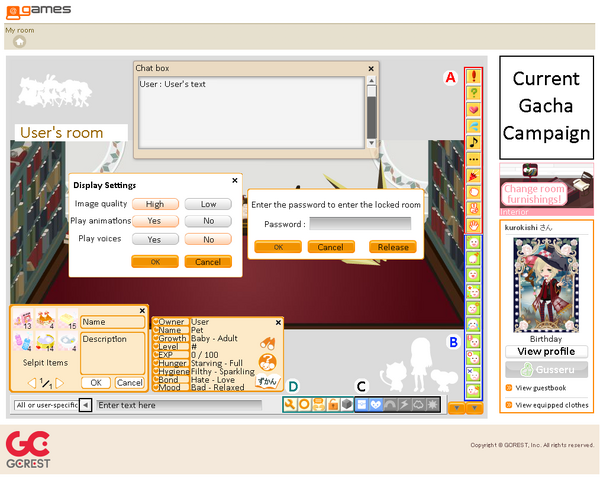Click Cancel in the password dialog
The height and width of the screenshot is (479, 600).
click(331, 247)
